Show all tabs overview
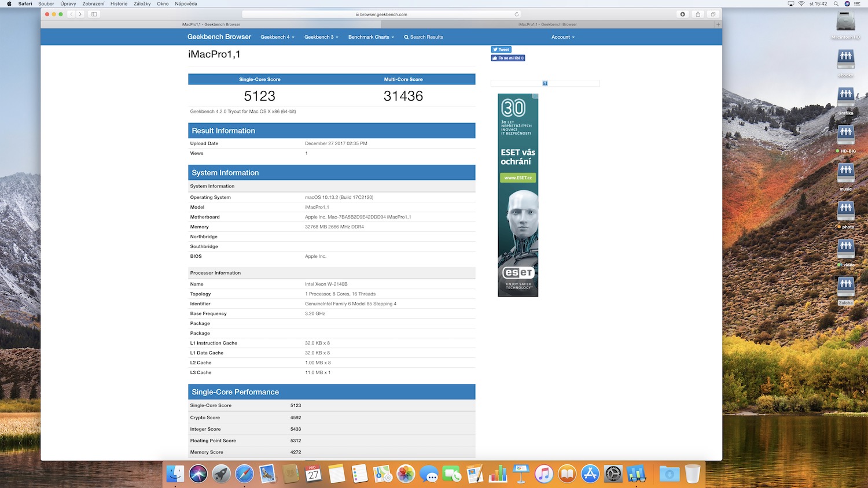The height and width of the screenshot is (488, 868). click(x=713, y=14)
